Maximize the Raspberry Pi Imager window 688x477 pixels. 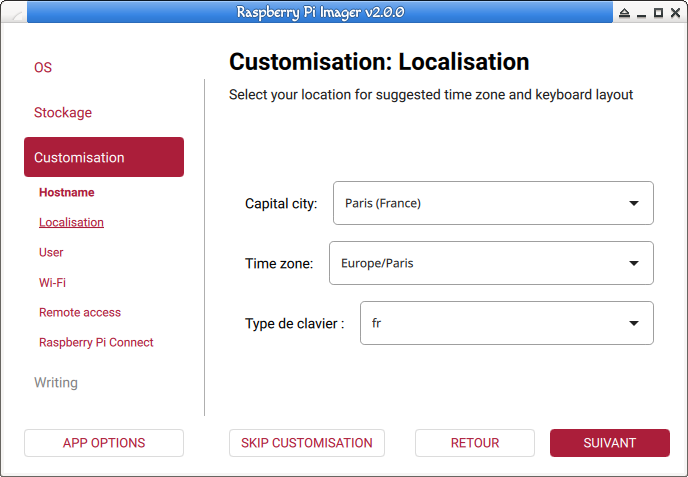658,13
